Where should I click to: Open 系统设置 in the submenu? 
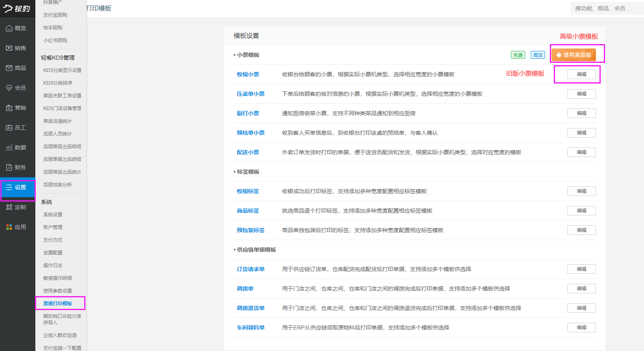point(53,215)
